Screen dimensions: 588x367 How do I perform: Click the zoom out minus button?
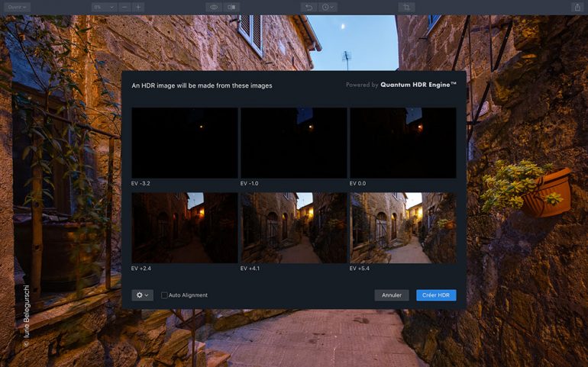(124, 7)
